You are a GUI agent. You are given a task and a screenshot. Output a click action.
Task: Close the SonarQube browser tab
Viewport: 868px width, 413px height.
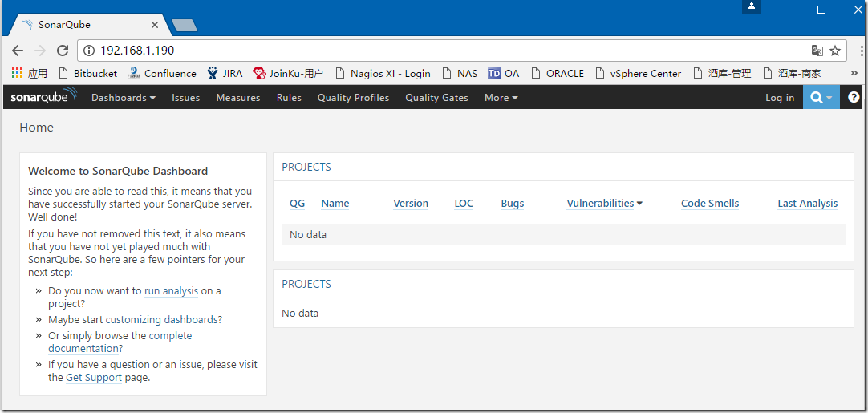click(155, 25)
